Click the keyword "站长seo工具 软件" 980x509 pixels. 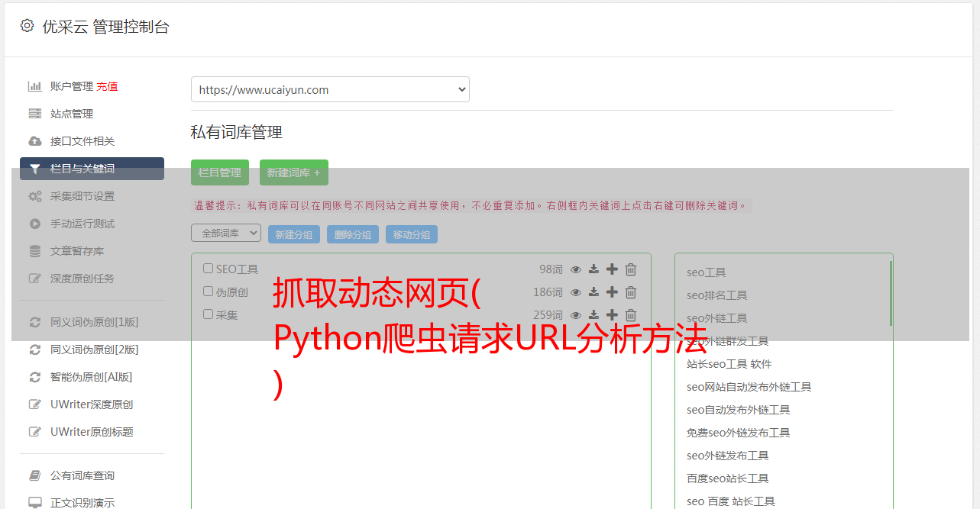tap(729, 364)
